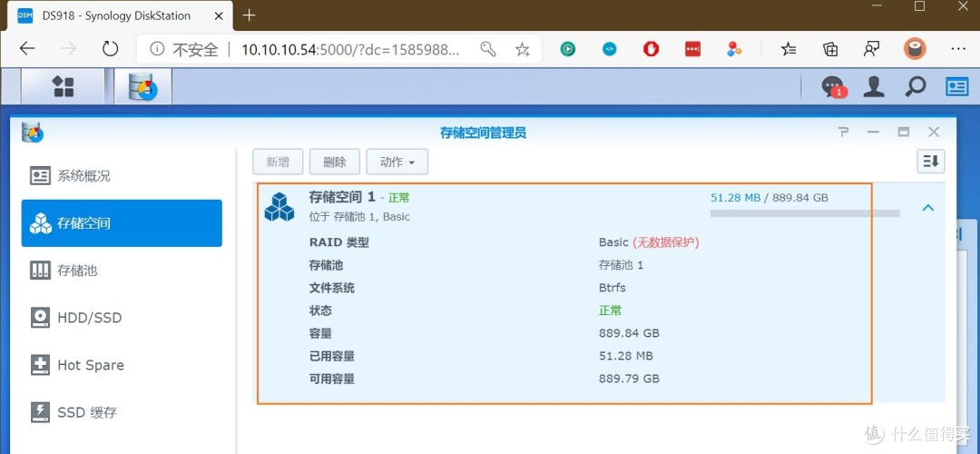Open the DSM user options icon
The image size is (980, 454).
click(x=873, y=87)
